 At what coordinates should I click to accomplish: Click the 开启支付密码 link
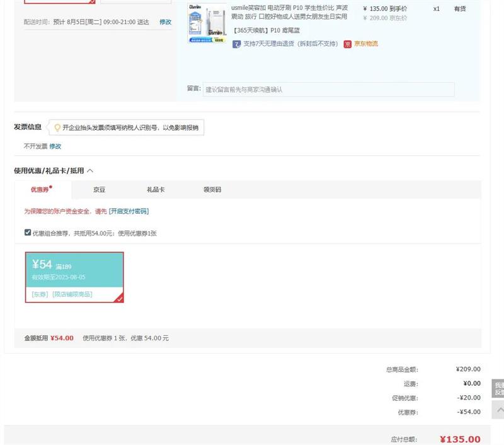[129, 211]
